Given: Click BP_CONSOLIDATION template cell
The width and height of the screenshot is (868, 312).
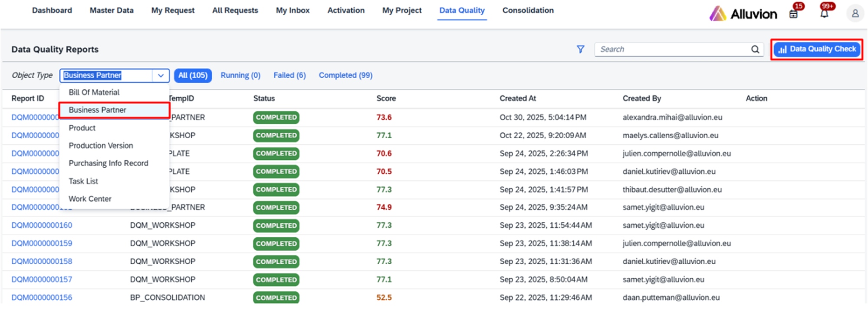Looking at the screenshot, I should (x=168, y=298).
